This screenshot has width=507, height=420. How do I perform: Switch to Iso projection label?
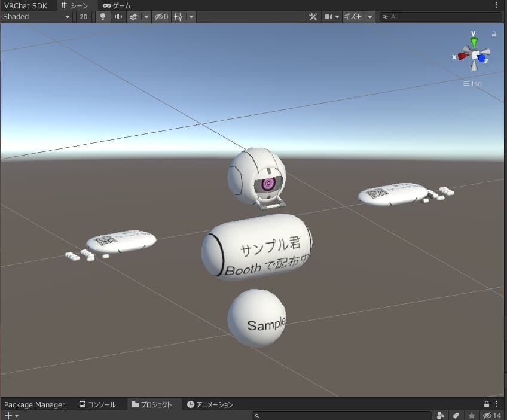pyautogui.click(x=472, y=83)
